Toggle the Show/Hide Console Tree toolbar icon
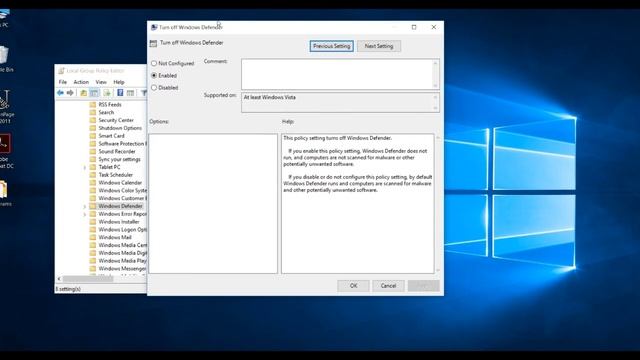640x360 pixels. tap(94, 93)
